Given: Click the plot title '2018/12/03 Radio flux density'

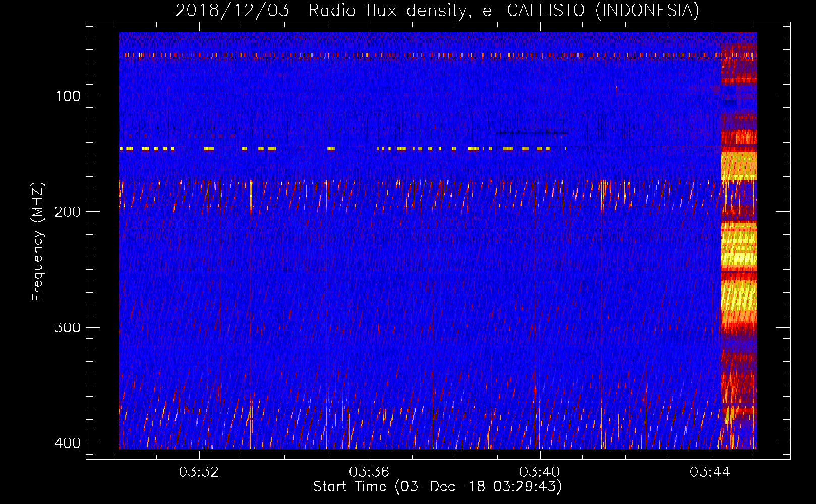Looking at the screenshot, I should (438, 10).
